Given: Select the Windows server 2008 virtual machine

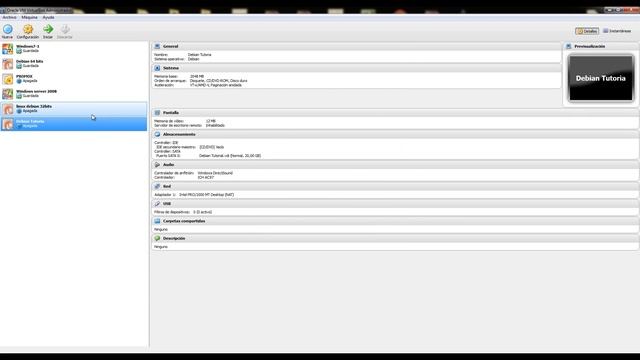Looking at the screenshot, I should point(74,94).
